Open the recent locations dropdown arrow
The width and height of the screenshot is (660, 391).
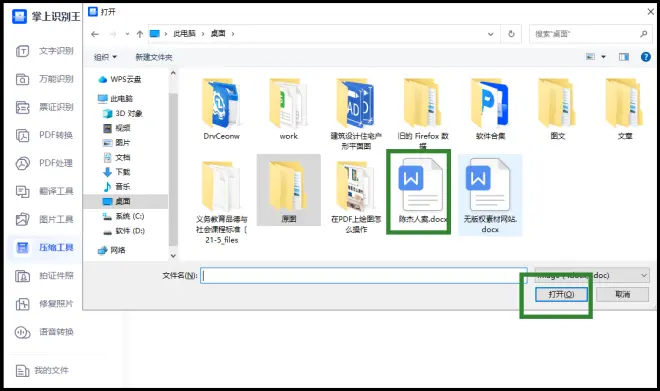click(127, 34)
